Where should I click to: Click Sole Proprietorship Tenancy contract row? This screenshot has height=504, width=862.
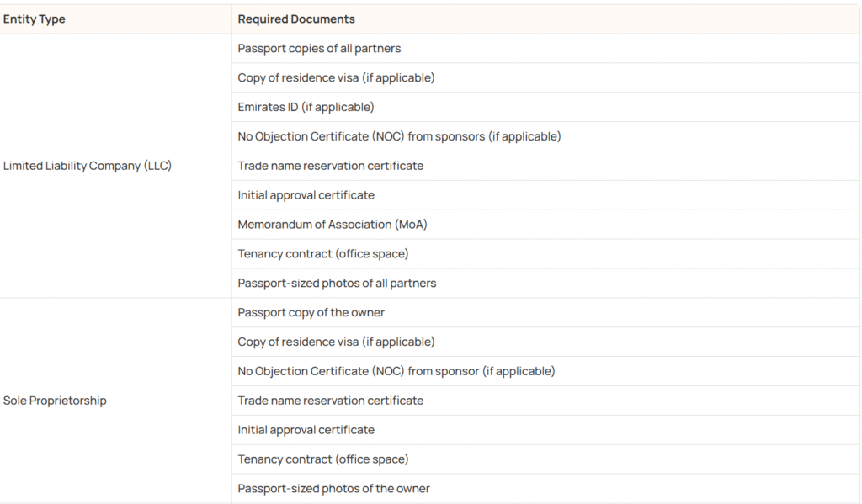click(545, 459)
